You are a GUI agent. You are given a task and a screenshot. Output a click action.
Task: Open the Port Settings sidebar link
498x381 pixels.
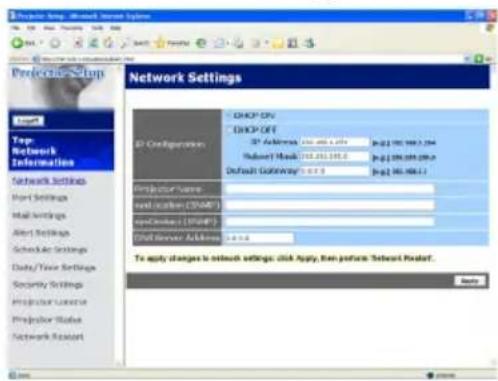click(40, 198)
